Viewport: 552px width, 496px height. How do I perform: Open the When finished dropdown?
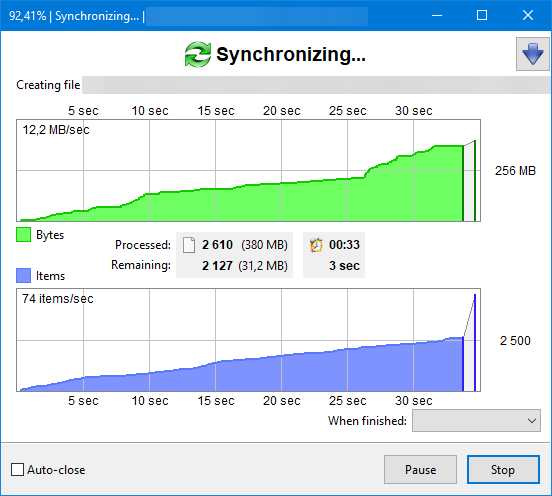click(476, 420)
